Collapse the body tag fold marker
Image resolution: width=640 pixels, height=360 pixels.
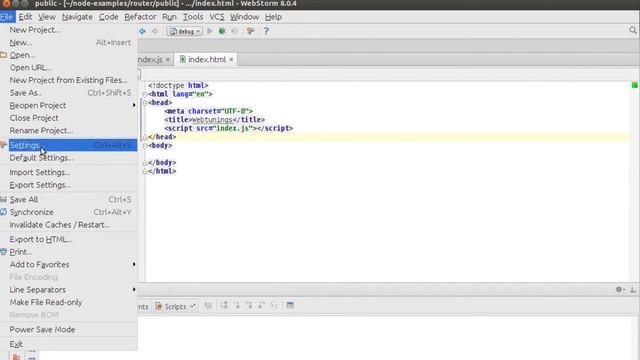coord(145,146)
